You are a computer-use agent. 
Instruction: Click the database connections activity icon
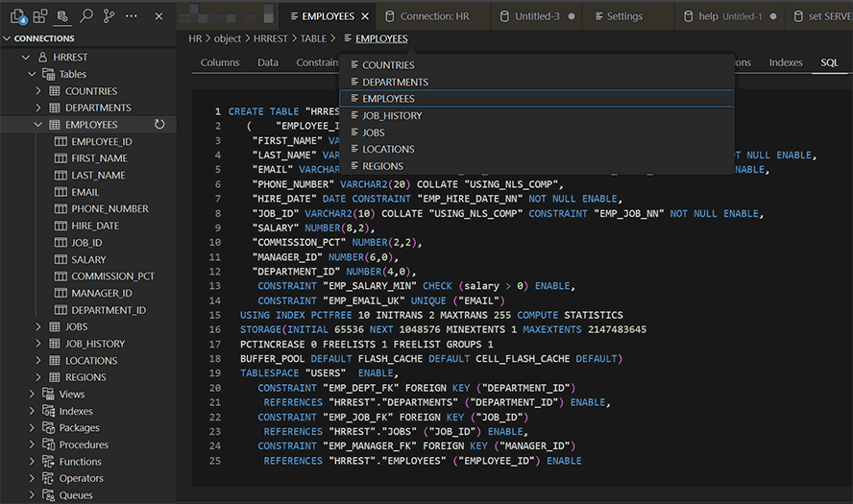tap(63, 16)
